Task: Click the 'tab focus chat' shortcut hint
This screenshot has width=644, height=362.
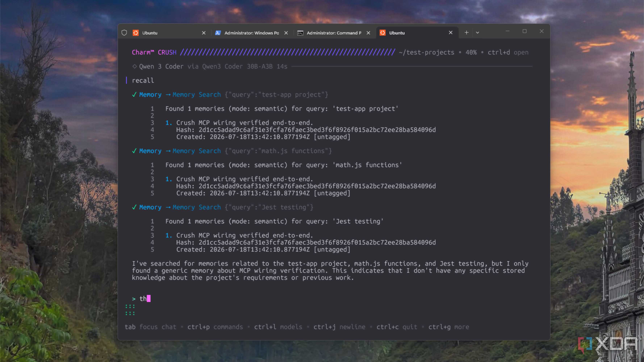Action: click(150, 327)
